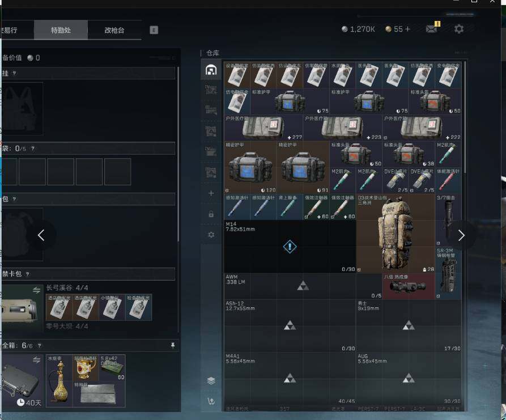
Task: Select the 3/7狙击 item in warehouse
Action: pyautogui.click(x=448, y=220)
